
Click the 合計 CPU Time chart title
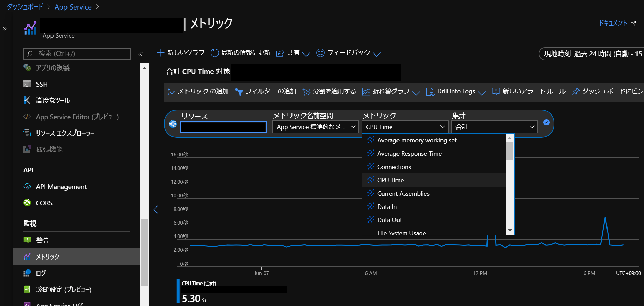(198, 71)
